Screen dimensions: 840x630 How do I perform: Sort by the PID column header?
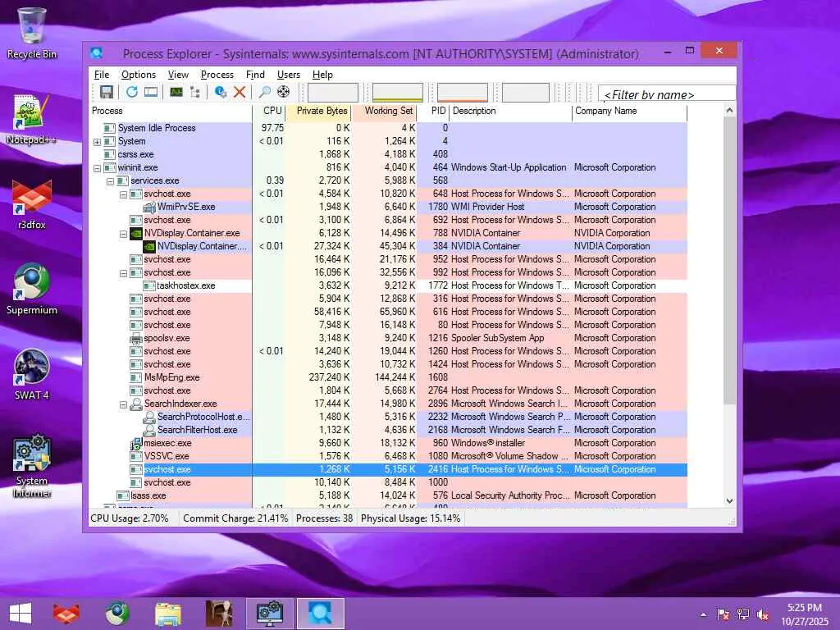pyautogui.click(x=433, y=111)
